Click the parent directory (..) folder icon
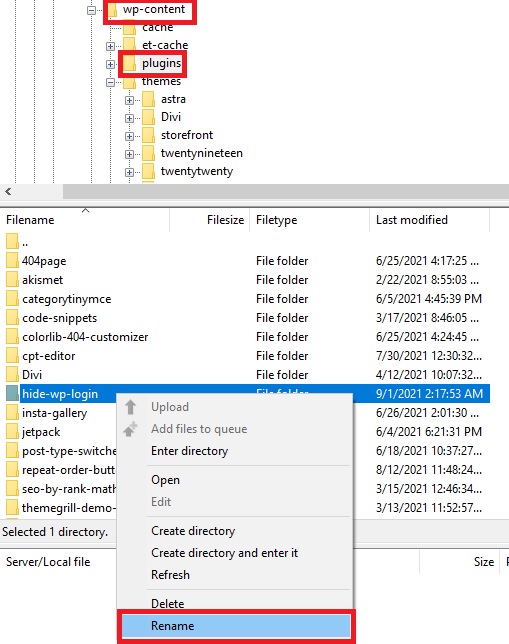Image resolution: width=509 pixels, height=644 pixels. [x=12, y=242]
